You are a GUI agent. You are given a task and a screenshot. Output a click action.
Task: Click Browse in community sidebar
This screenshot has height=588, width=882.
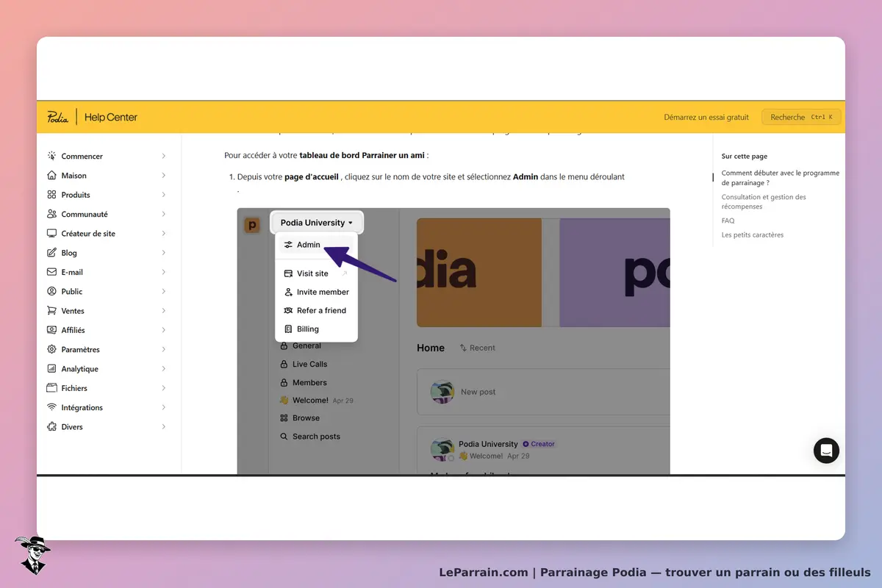(x=300, y=418)
